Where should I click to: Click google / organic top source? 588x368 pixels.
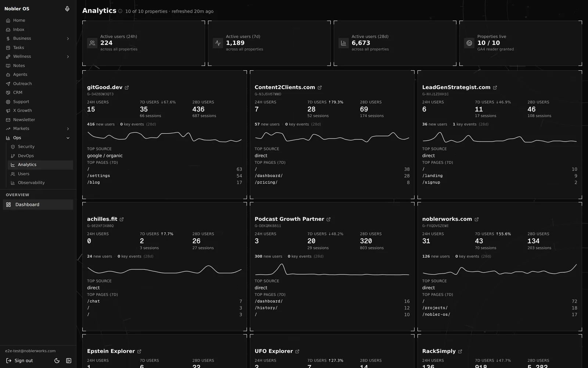105,156
